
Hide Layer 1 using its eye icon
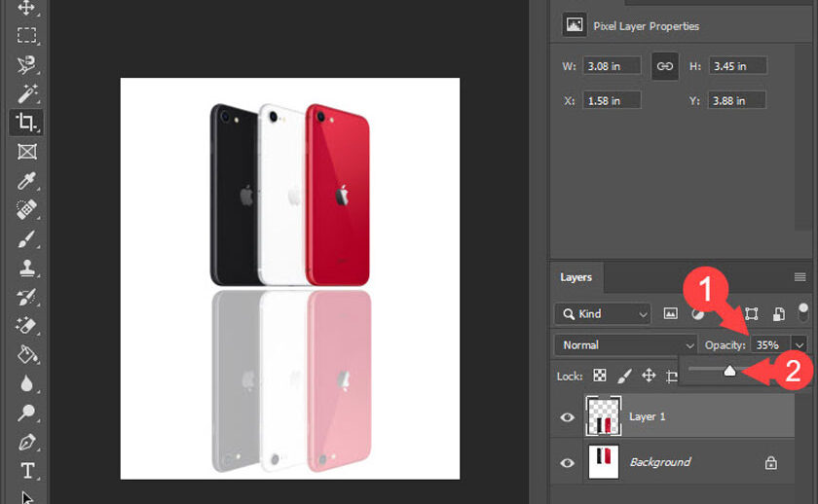[x=568, y=417]
